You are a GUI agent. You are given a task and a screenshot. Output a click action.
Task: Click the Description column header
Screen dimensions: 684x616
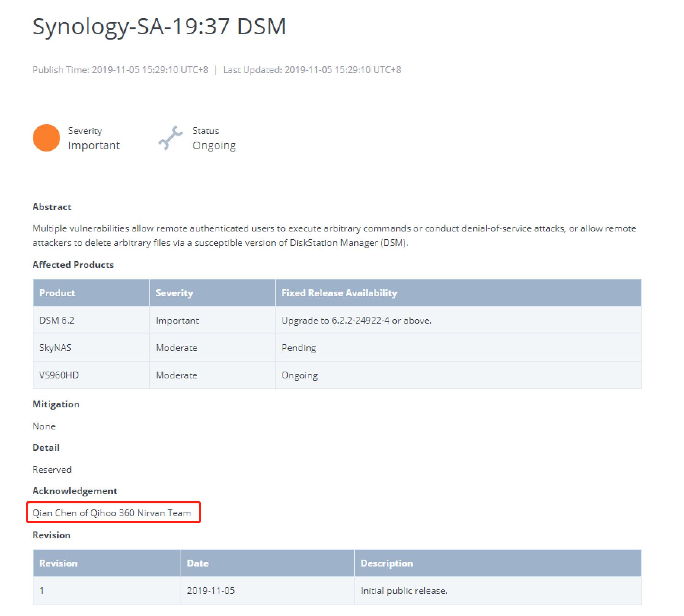(387, 563)
